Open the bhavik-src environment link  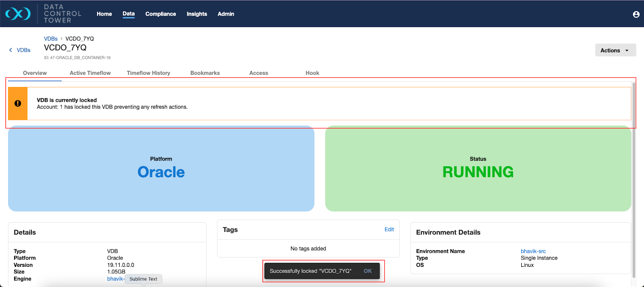(x=533, y=251)
